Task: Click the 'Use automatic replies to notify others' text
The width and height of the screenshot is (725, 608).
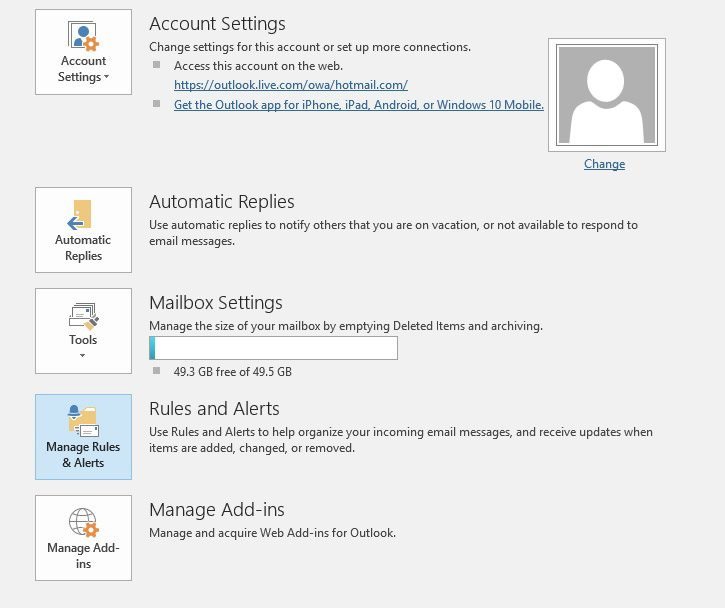Action: [x=393, y=233]
